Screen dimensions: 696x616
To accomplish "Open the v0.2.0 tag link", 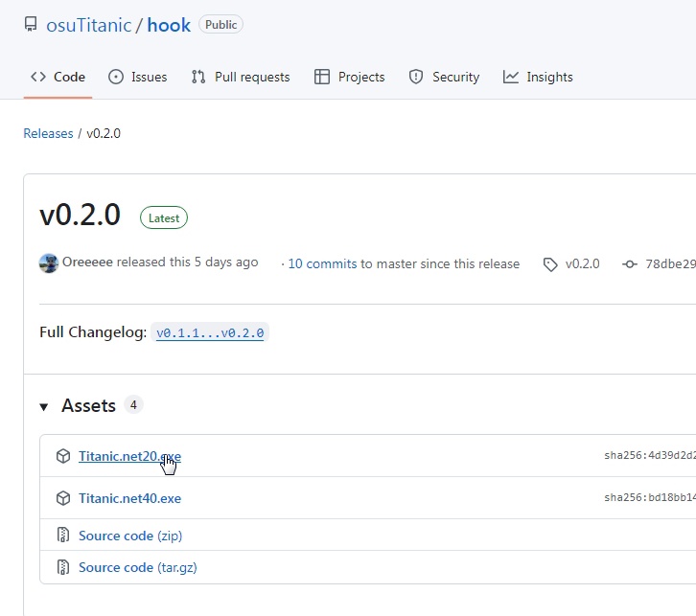I will (582, 263).
